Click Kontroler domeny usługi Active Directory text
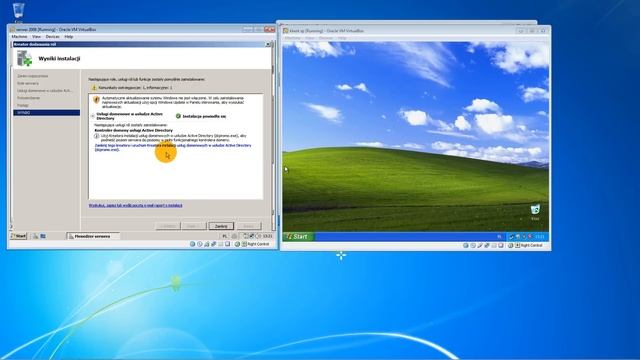 click(x=133, y=130)
